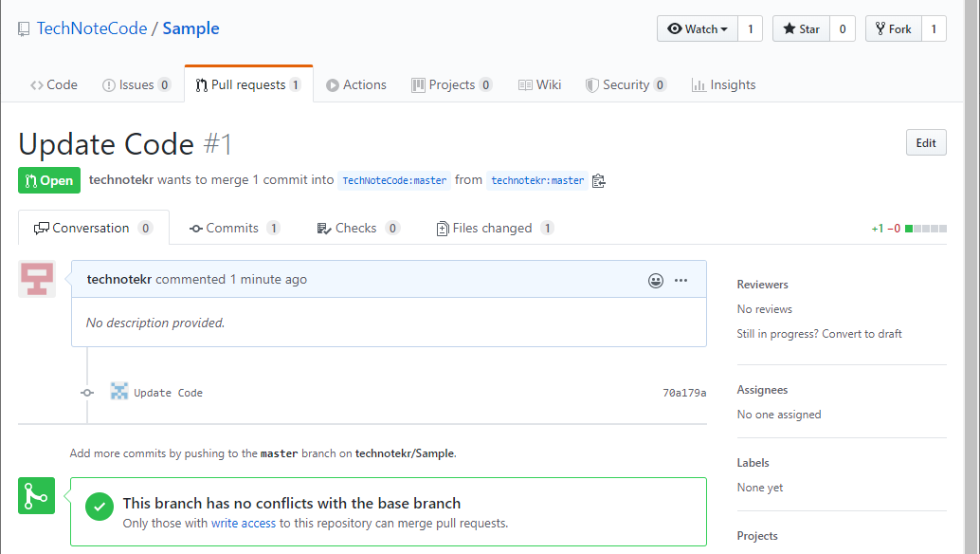Open the Issues tab
Image resolution: width=980 pixels, height=554 pixels.
pos(136,84)
